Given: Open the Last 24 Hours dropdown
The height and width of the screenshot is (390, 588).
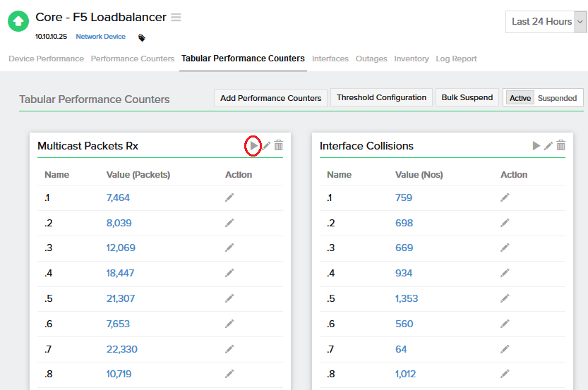Looking at the screenshot, I should point(546,22).
